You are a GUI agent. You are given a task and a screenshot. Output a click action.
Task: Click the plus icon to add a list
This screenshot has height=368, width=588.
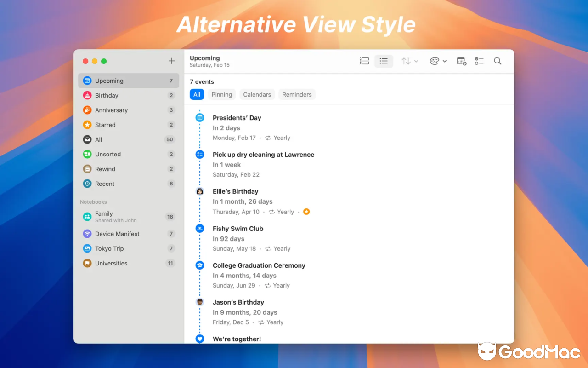point(171,61)
